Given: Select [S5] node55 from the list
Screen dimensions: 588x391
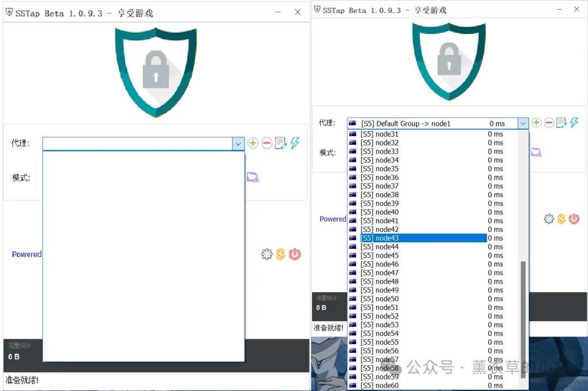Looking at the screenshot, I should (x=433, y=342).
